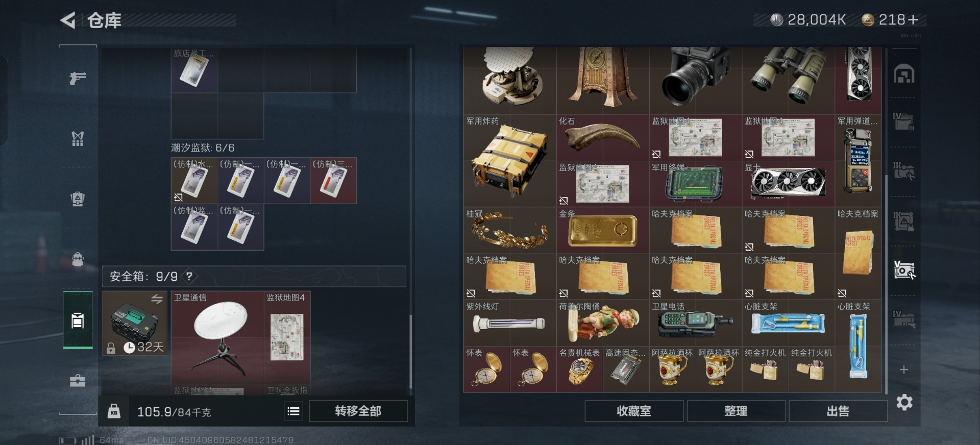Open the backpack category in left sidebar
This screenshot has width=980, height=445.
78,259
